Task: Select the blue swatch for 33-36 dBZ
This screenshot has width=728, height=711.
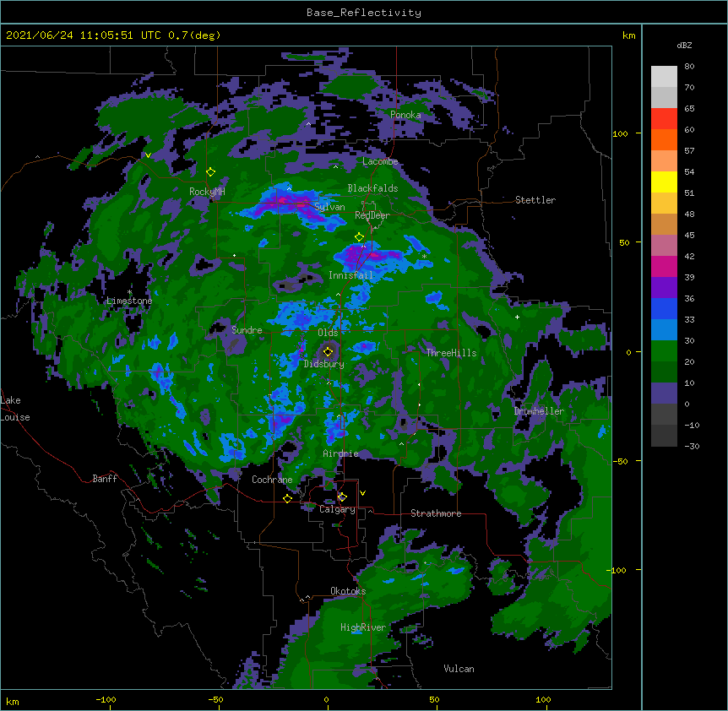Action: 664,308
